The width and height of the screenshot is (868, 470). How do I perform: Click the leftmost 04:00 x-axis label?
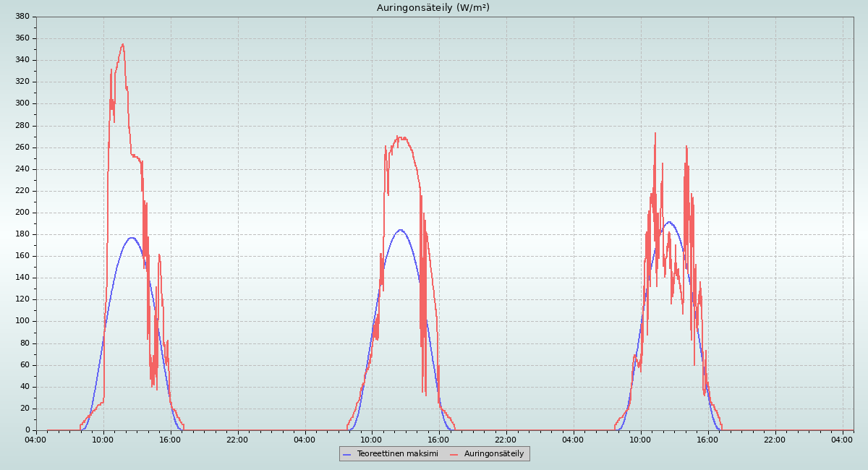coord(35,440)
